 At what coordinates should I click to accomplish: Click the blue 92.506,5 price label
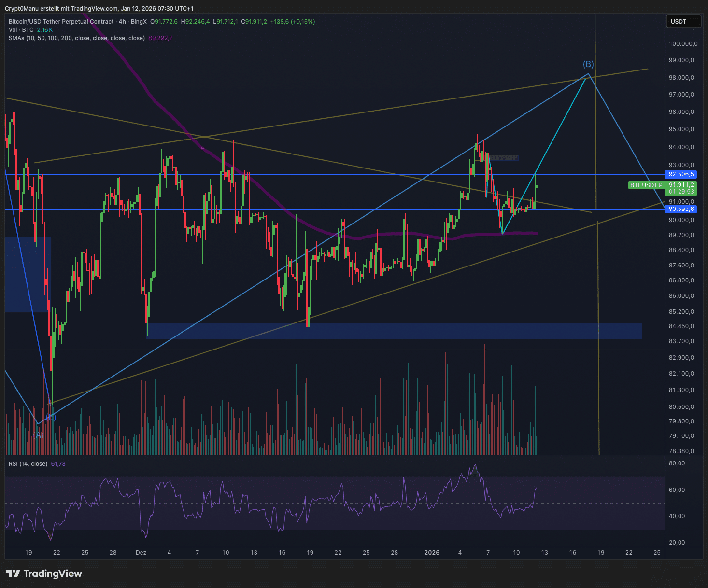pyautogui.click(x=681, y=174)
